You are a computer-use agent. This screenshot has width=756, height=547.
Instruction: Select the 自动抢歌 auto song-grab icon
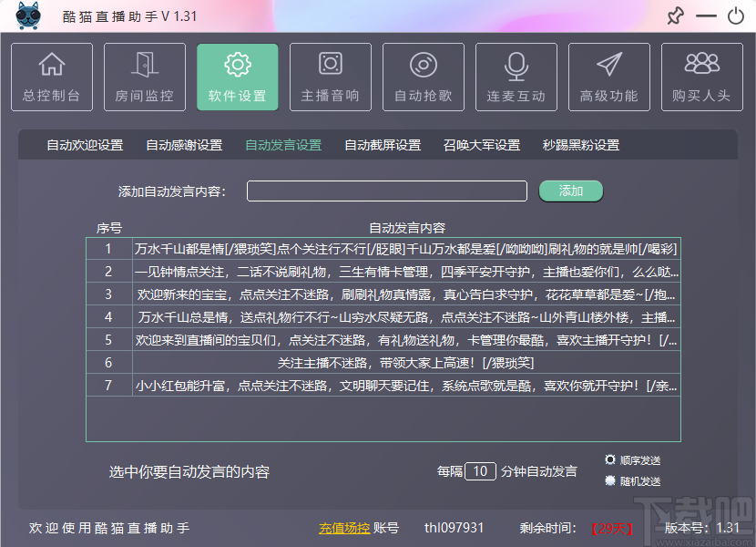pyautogui.click(x=423, y=77)
